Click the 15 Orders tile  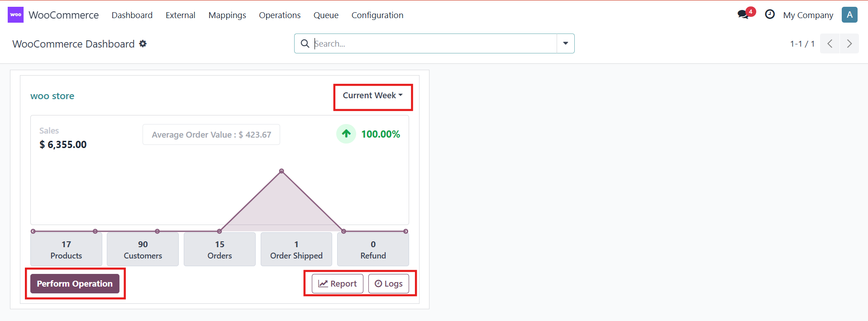[x=219, y=249]
